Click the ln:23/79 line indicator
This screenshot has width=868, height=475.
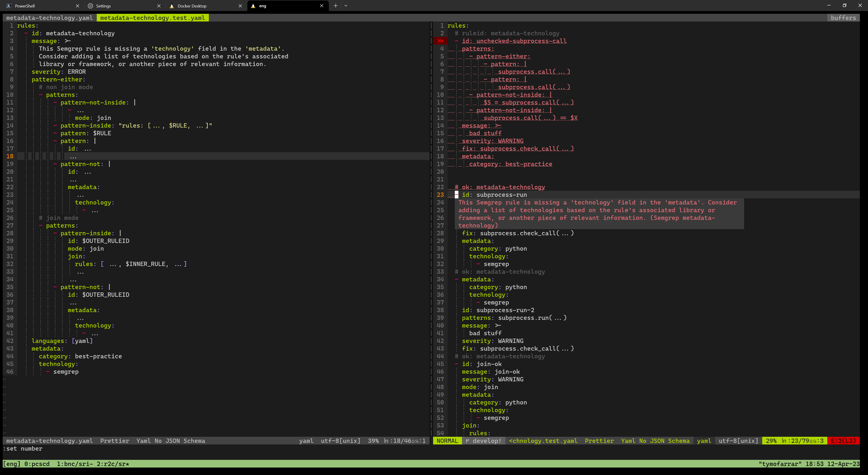[x=803, y=441]
